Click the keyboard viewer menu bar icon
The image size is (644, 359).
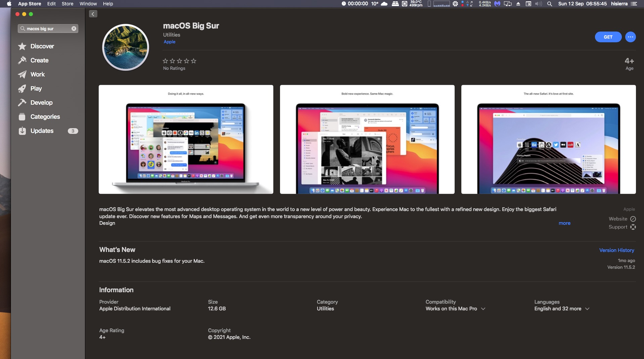coord(528,4)
